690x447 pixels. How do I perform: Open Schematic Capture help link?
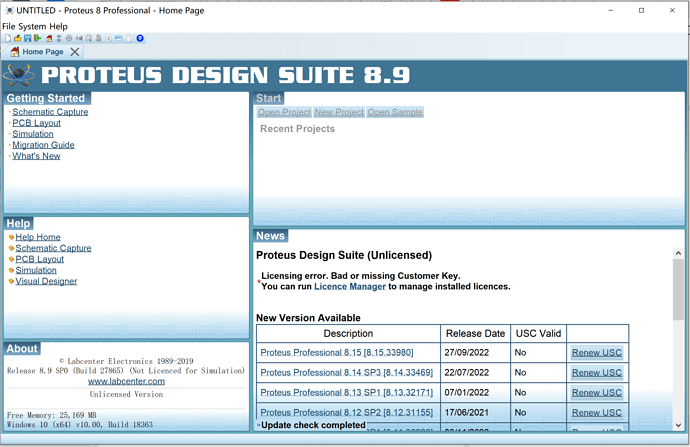pos(53,248)
